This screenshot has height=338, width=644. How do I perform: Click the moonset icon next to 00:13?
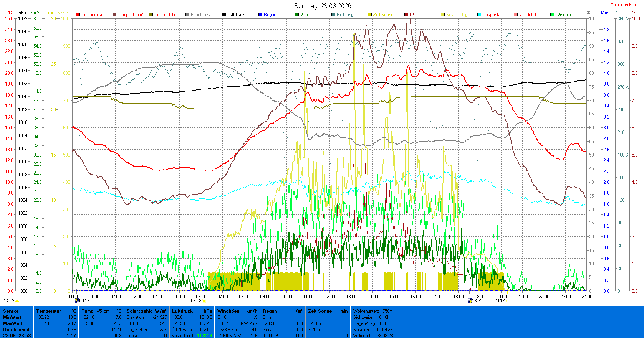click(x=77, y=301)
